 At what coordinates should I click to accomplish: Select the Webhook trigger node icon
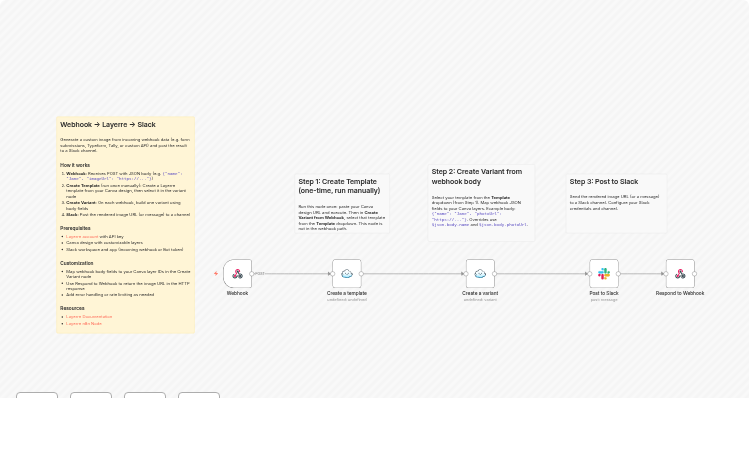tap(237, 274)
